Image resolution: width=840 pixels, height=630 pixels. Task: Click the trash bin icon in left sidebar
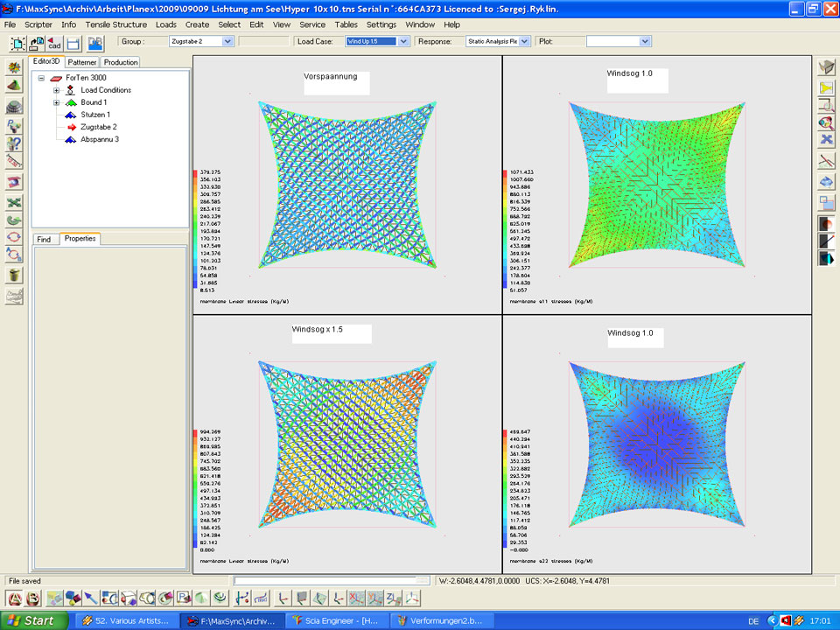14,275
